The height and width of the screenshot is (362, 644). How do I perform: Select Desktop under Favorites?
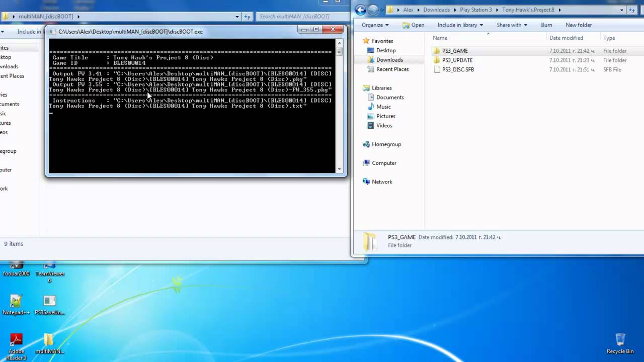coord(386,50)
